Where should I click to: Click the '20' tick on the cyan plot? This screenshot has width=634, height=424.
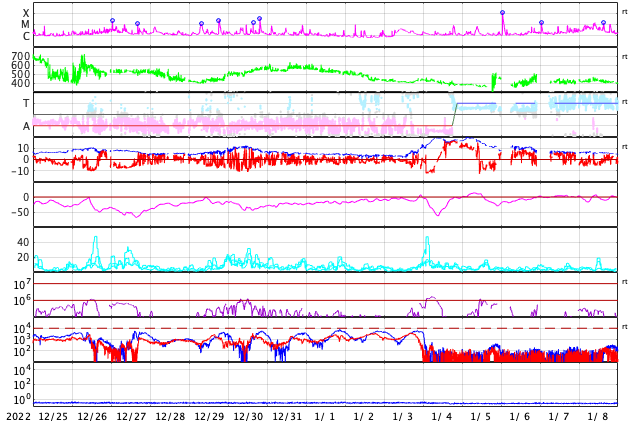pyautogui.click(x=23, y=257)
